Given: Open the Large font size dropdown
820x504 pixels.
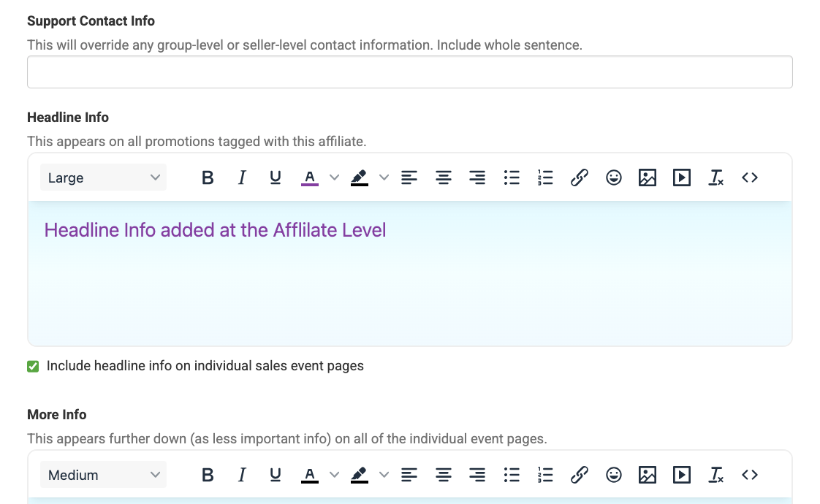Looking at the screenshot, I should pos(103,177).
